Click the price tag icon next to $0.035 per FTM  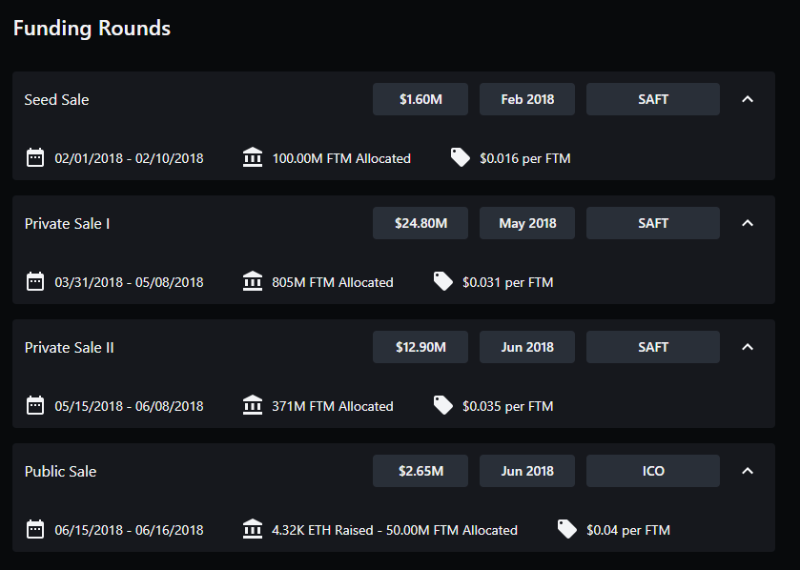pos(443,406)
